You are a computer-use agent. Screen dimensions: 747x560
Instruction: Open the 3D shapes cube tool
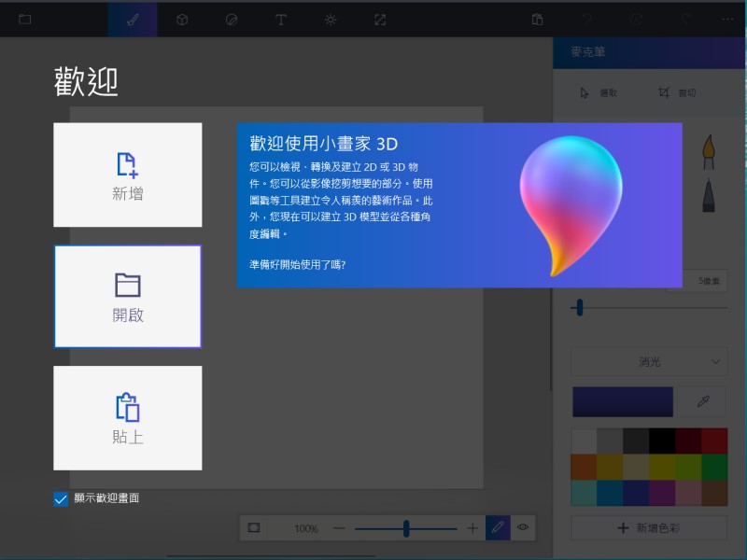182,20
